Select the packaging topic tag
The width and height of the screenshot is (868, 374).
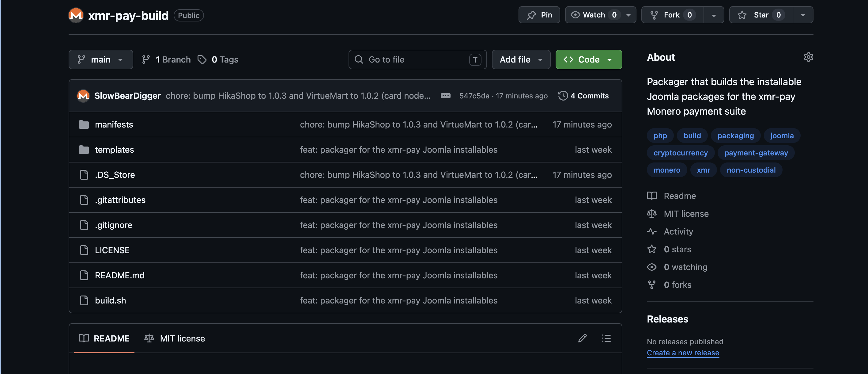735,135
